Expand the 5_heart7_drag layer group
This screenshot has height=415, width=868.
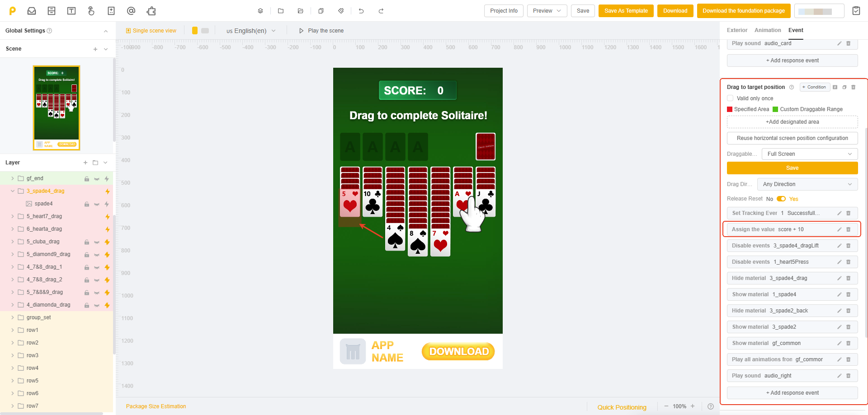click(x=13, y=216)
